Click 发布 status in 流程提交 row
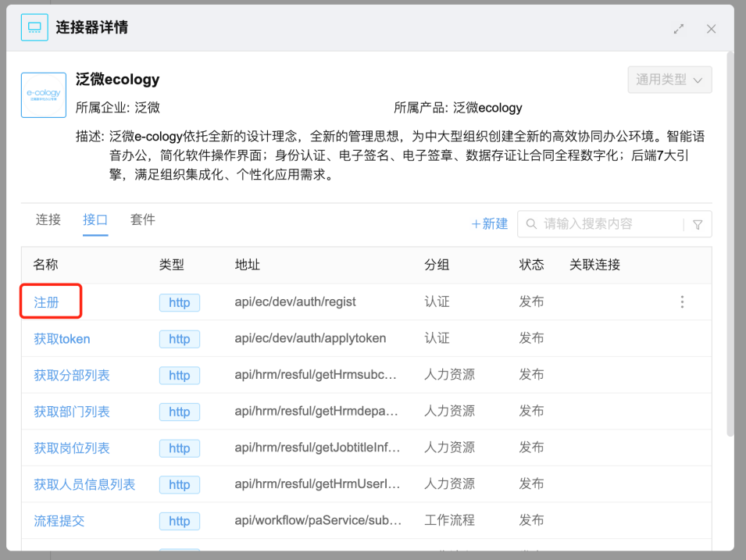The height and width of the screenshot is (560, 746). tap(531, 520)
